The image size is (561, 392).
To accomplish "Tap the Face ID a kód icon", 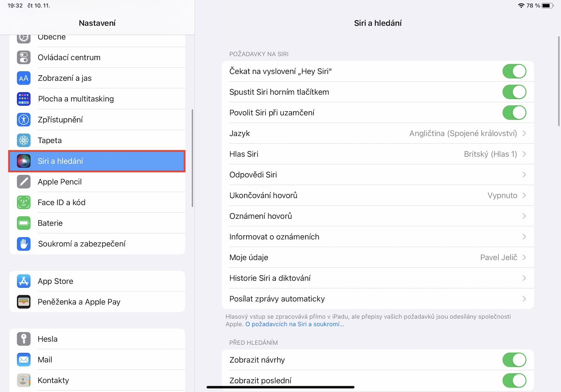I will (24, 203).
